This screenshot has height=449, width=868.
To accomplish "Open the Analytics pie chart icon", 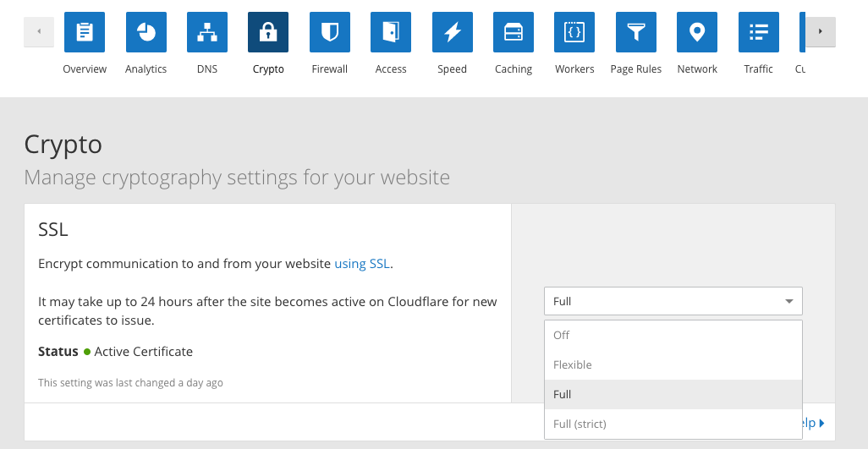I will tap(146, 32).
